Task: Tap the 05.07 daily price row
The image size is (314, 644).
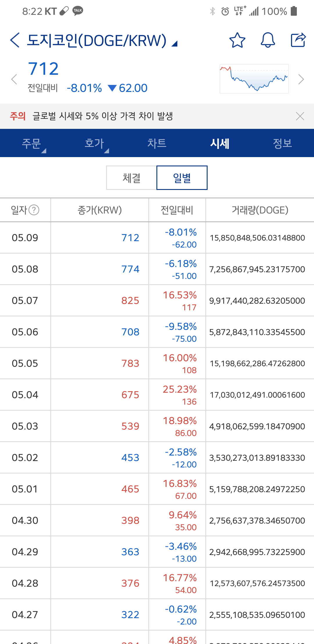Action: [x=157, y=300]
